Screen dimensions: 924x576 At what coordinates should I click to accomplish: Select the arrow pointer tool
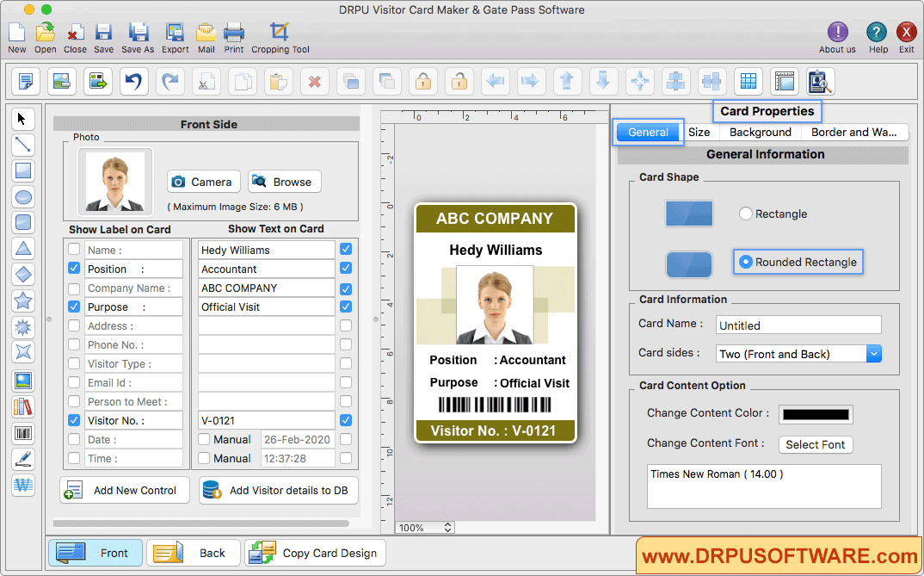23,119
